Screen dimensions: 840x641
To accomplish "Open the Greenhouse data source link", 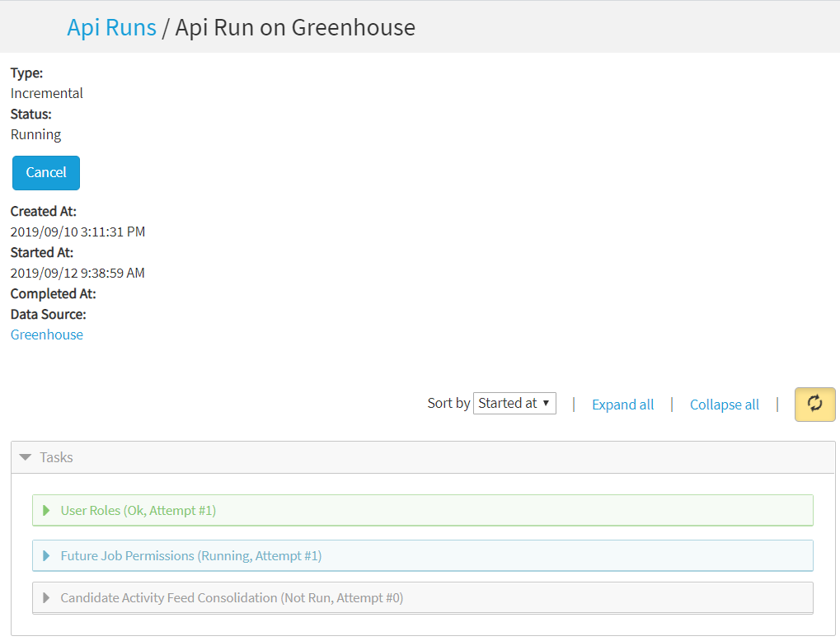I will point(47,335).
